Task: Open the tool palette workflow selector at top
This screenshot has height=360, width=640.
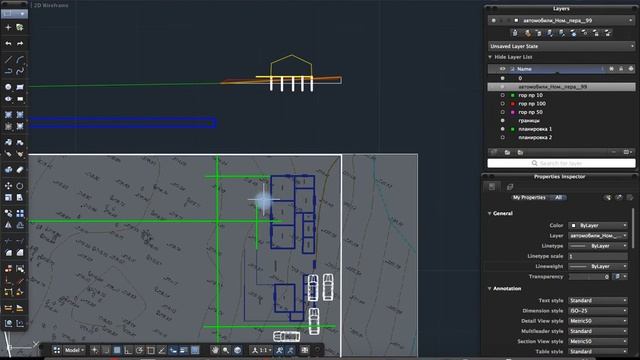Action: (14, 13)
